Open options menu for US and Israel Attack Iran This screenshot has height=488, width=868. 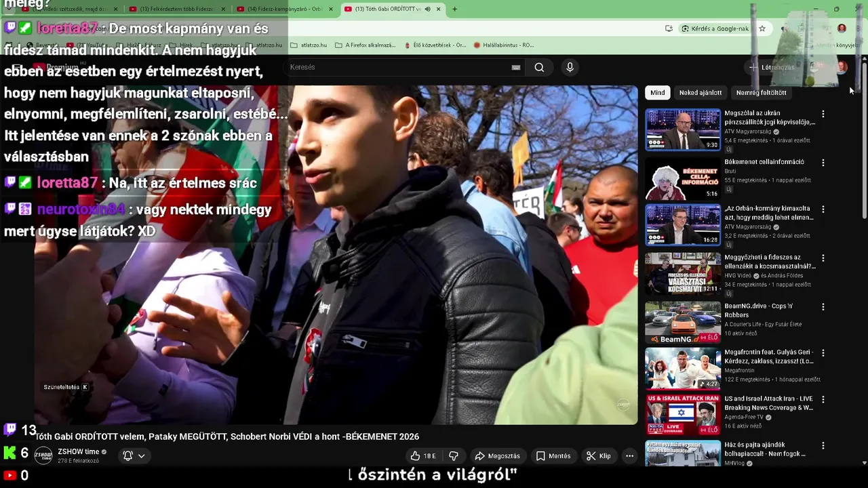click(x=823, y=399)
